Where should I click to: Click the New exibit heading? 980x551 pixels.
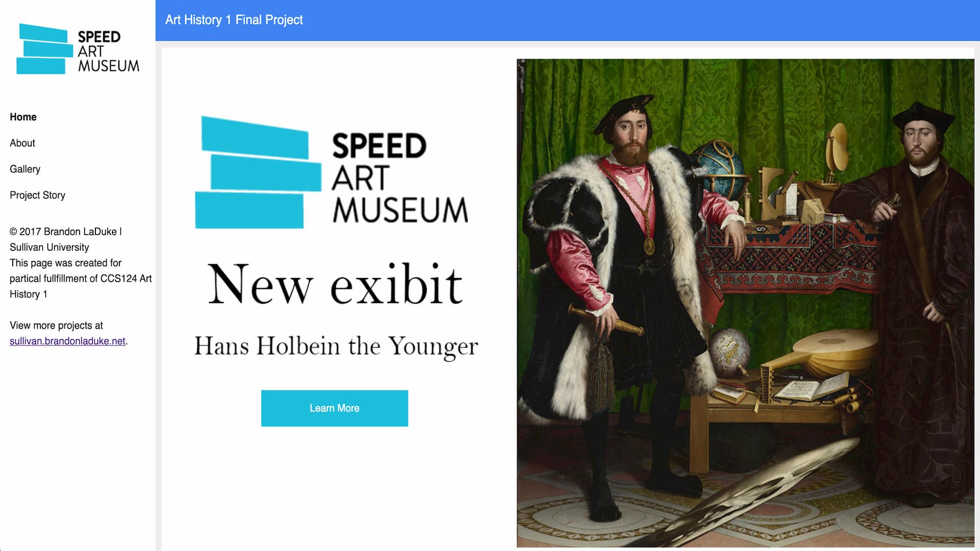click(335, 284)
